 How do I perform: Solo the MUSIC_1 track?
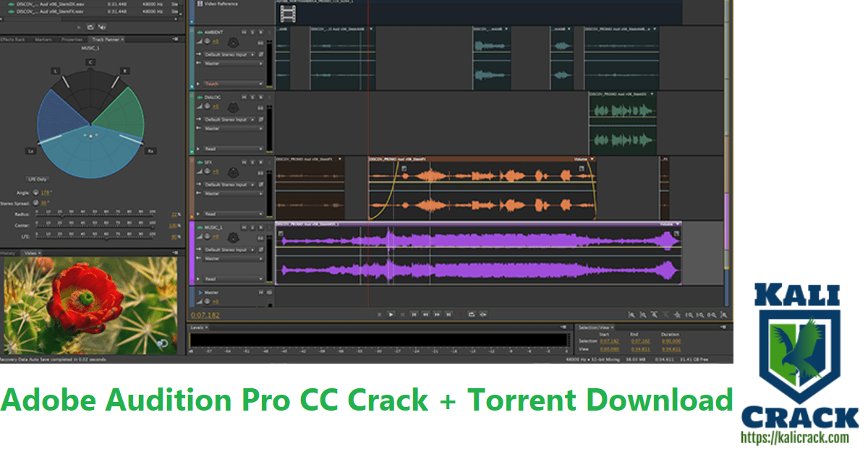[252, 227]
